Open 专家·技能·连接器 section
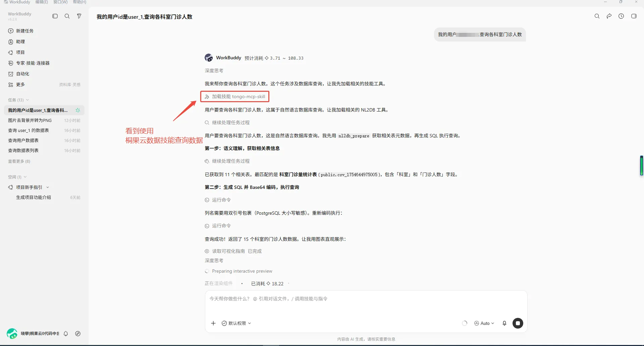The width and height of the screenshot is (644, 346). [29, 63]
